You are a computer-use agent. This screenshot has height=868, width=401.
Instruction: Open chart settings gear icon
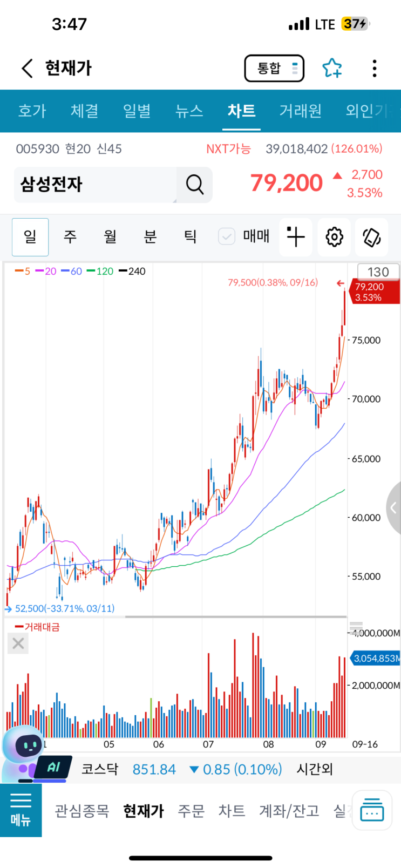[334, 236]
